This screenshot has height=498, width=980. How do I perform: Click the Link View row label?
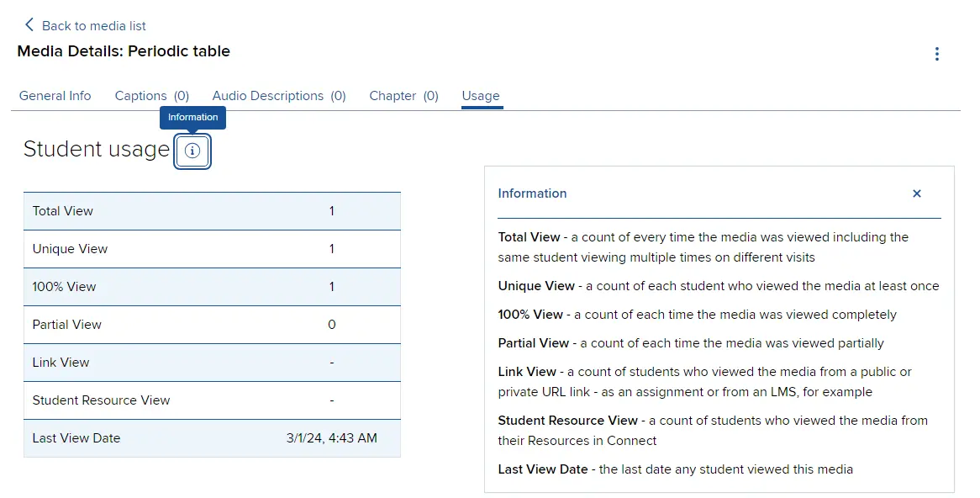pos(61,363)
